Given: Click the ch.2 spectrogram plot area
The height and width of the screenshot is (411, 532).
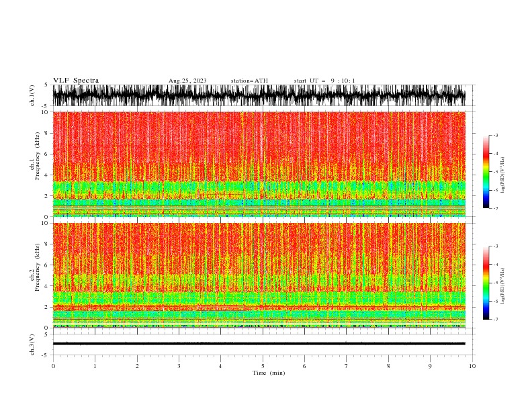Looking at the screenshot, I should tap(259, 275).
